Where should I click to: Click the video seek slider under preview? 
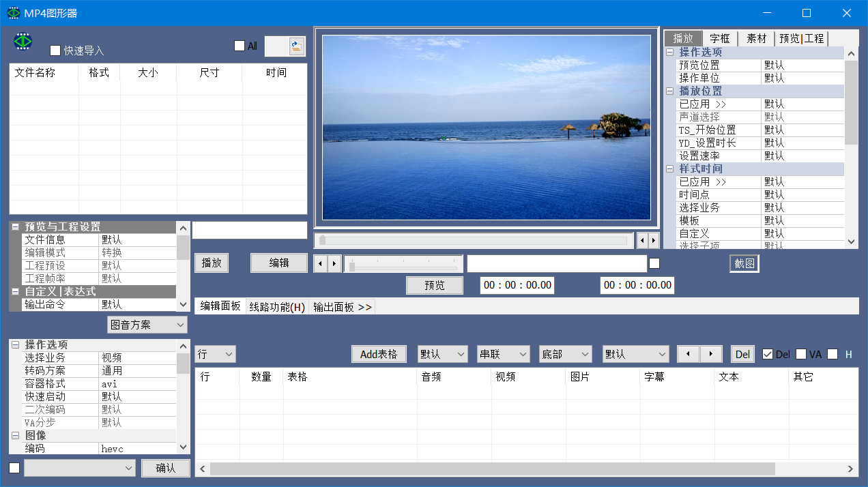[474, 240]
